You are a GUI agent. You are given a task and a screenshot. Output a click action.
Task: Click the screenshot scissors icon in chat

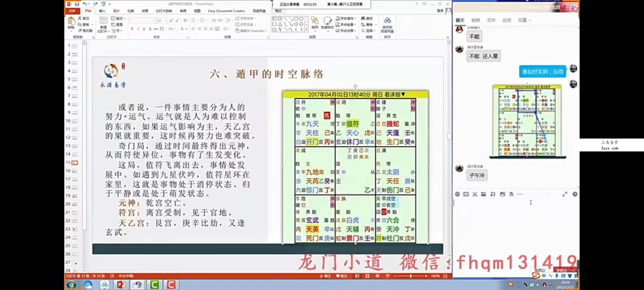[475, 194]
